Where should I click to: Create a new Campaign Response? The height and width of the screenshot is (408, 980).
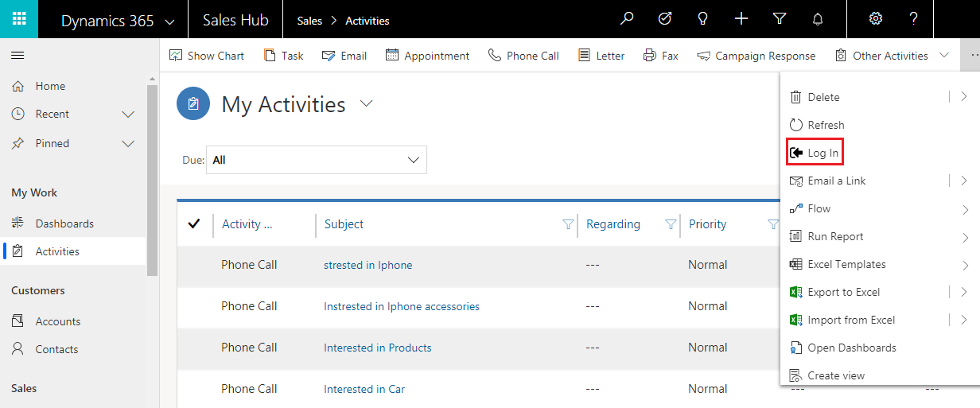click(x=756, y=56)
